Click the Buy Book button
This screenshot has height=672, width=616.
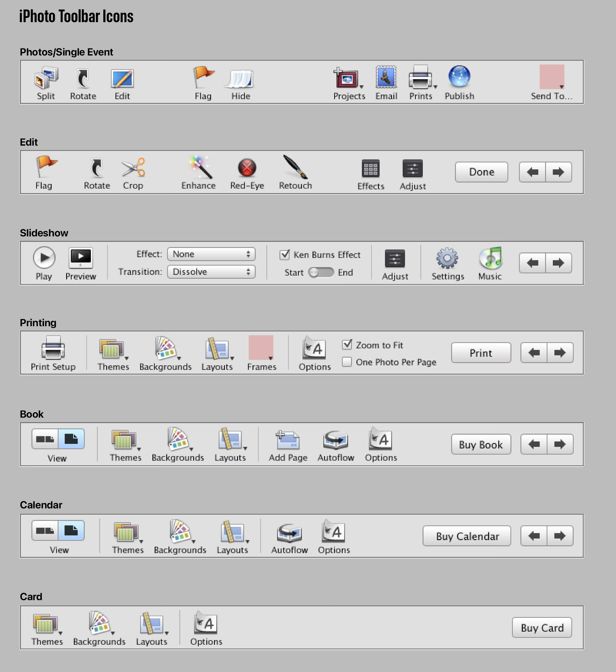point(481,444)
